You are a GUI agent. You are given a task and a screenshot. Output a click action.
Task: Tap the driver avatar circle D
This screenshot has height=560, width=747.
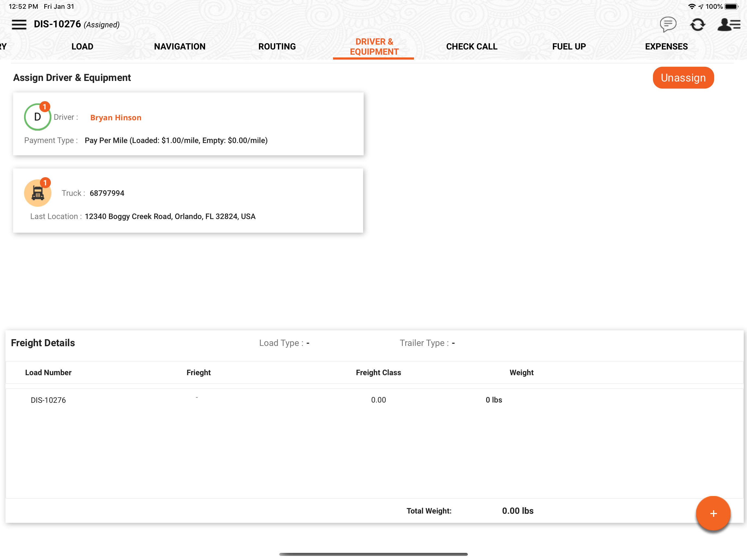37,117
